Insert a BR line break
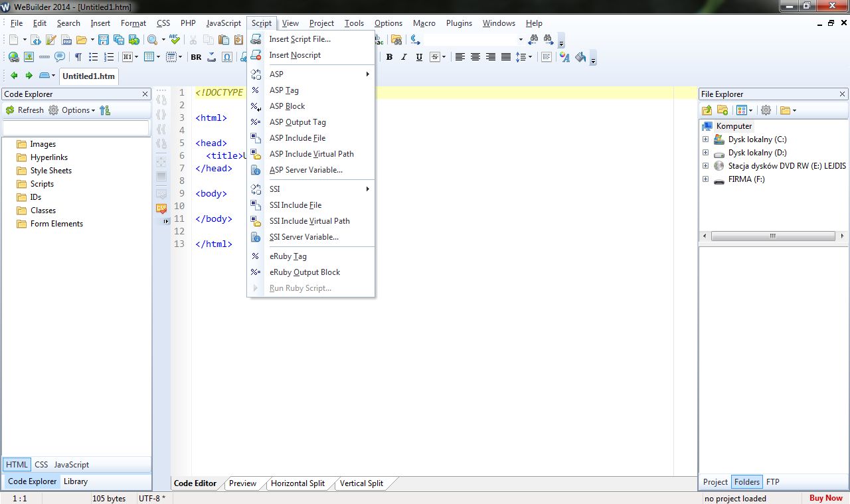Image resolution: width=850 pixels, height=504 pixels. tap(196, 57)
